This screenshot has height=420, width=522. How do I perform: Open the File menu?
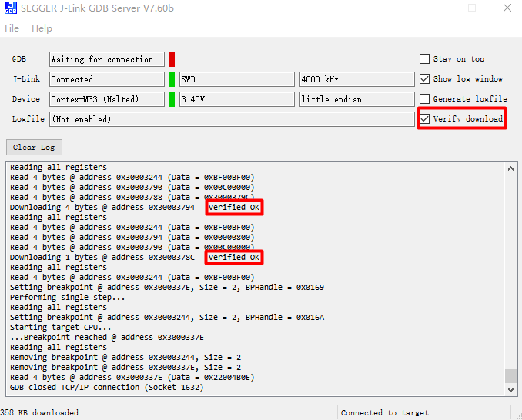click(x=12, y=28)
